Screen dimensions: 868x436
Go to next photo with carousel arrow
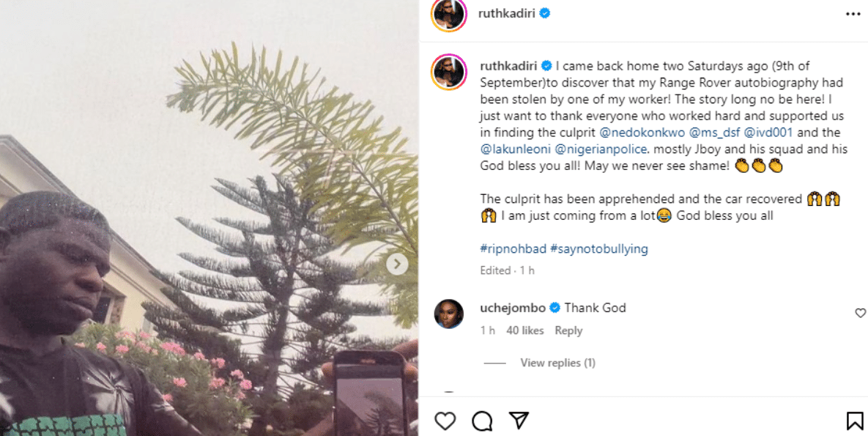(397, 264)
